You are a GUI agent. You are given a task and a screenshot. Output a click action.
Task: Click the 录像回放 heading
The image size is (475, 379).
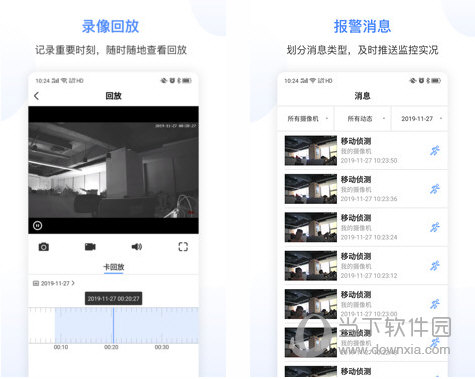[110, 26]
